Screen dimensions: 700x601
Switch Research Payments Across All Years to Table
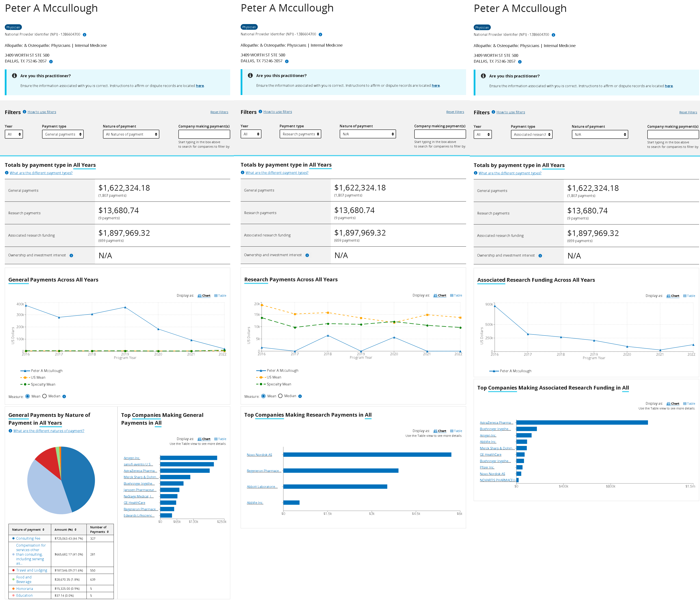pyautogui.click(x=456, y=295)
